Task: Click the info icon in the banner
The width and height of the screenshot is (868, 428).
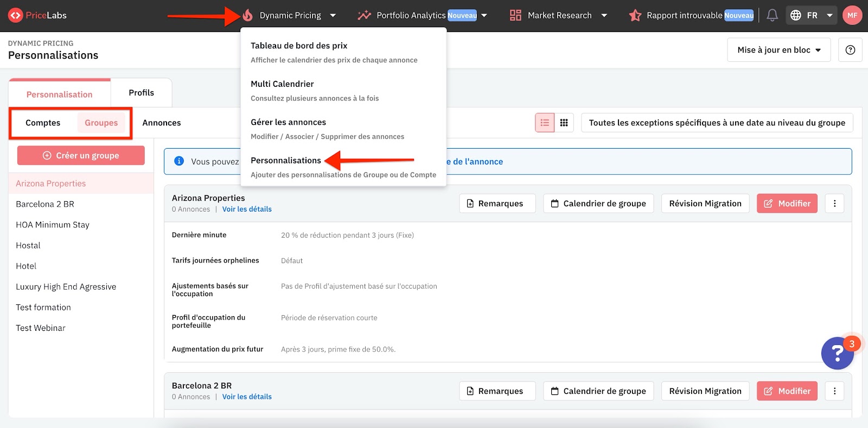Action: point(179,161)
